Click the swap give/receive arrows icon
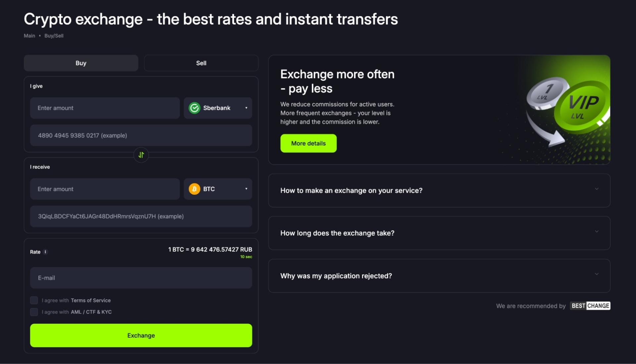Image resolution: width=636 pixels, height=364 pixels. (141, 155)
